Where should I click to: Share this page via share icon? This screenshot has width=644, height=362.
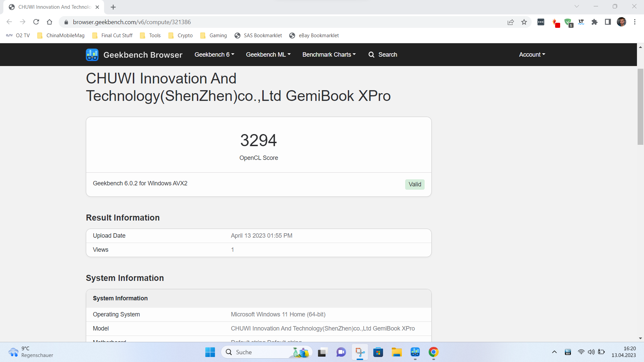click(511, 22)
